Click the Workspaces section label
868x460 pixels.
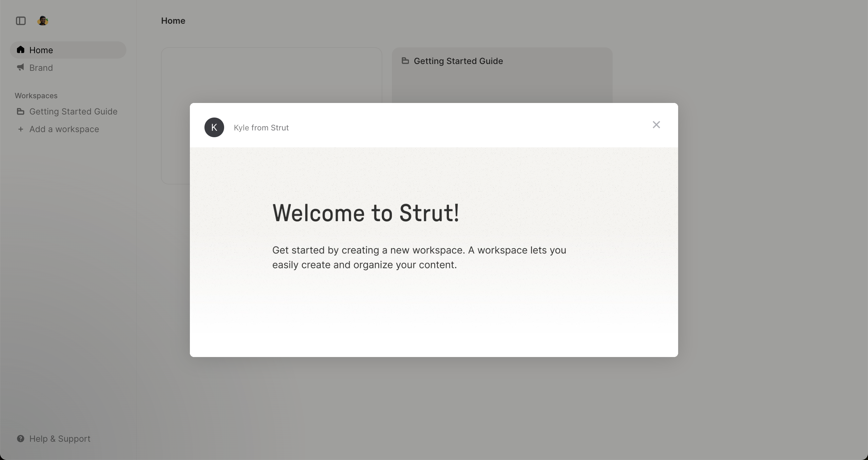click(x=36, y=96)
